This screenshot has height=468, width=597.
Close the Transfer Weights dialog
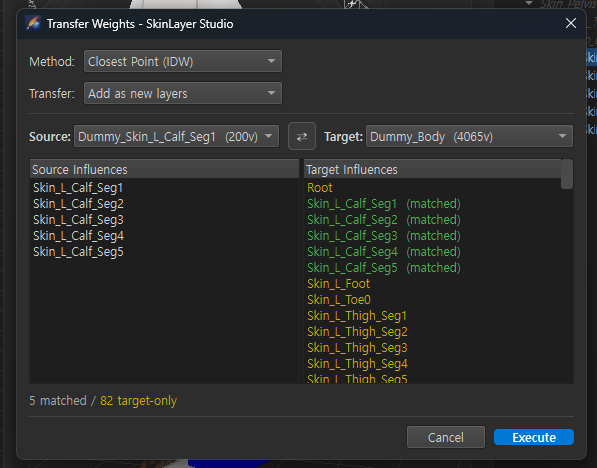[571, 23]
